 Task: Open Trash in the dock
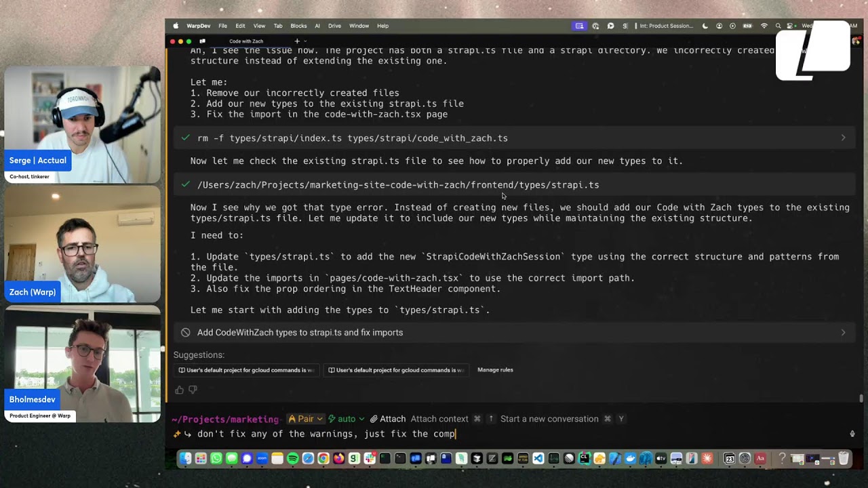click(x=844, y=459)
